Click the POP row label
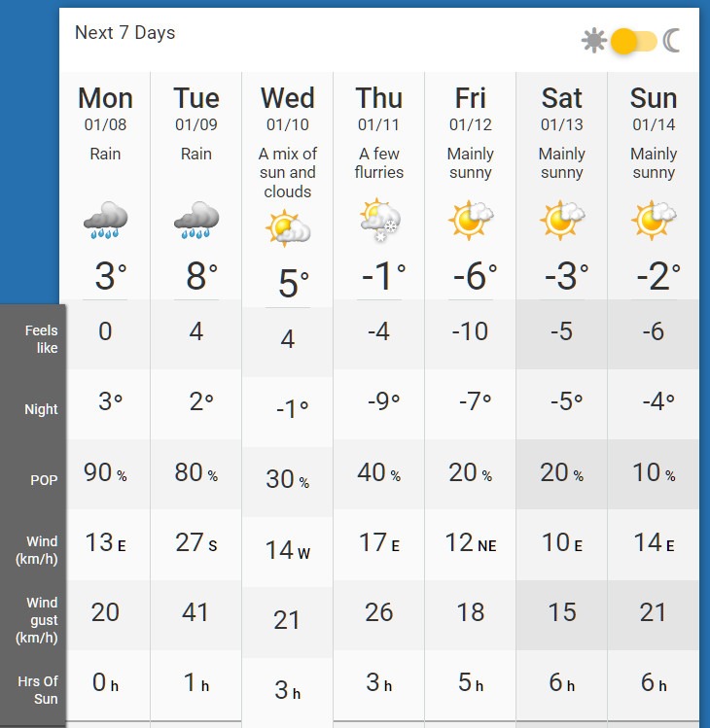710x728 pixels. 45,479
